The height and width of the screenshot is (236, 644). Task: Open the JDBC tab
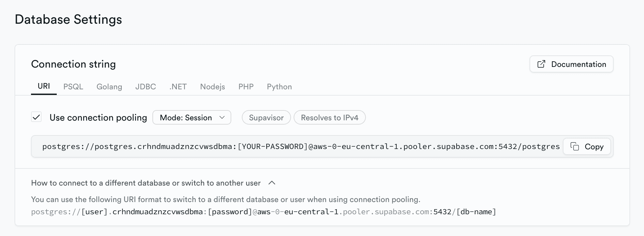coord(145,87)
